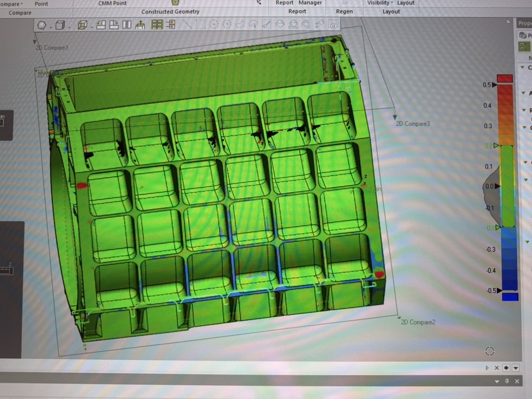The width and height of the screenshot is (532, 399).
Task: Select the second circle selection tool
Action: 227,24
